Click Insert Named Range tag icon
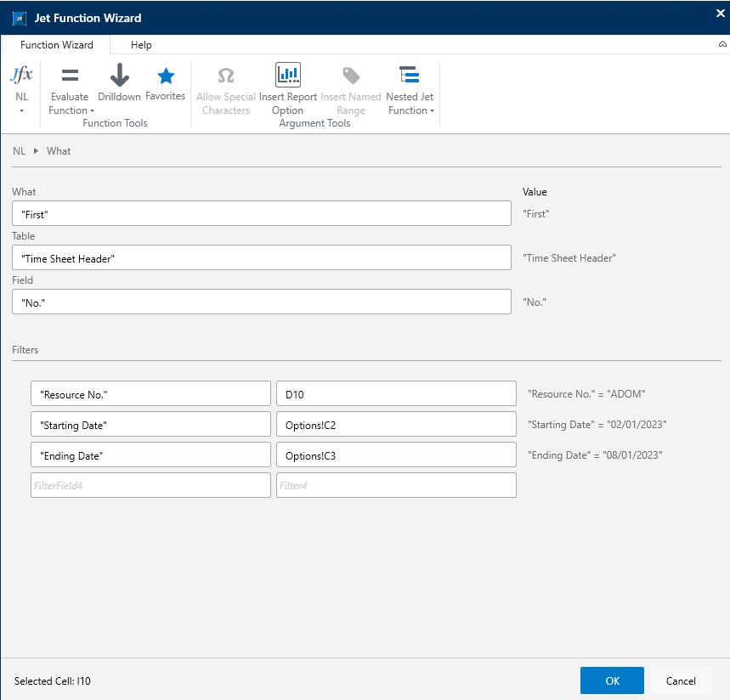The width and height of the screenshot is (730, 700). 351,76
